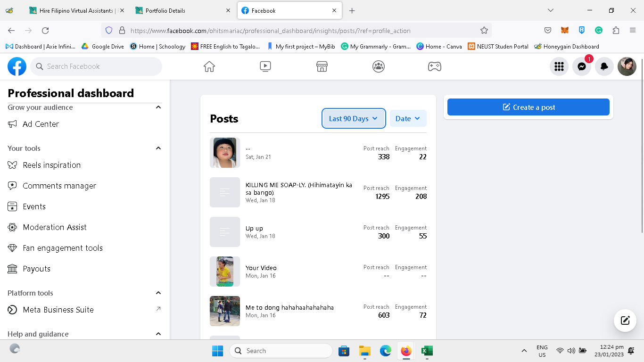This screenshot has width=644, height=362.
Task: Open the Windows Start menu
Action: click(x=217, y=351)
